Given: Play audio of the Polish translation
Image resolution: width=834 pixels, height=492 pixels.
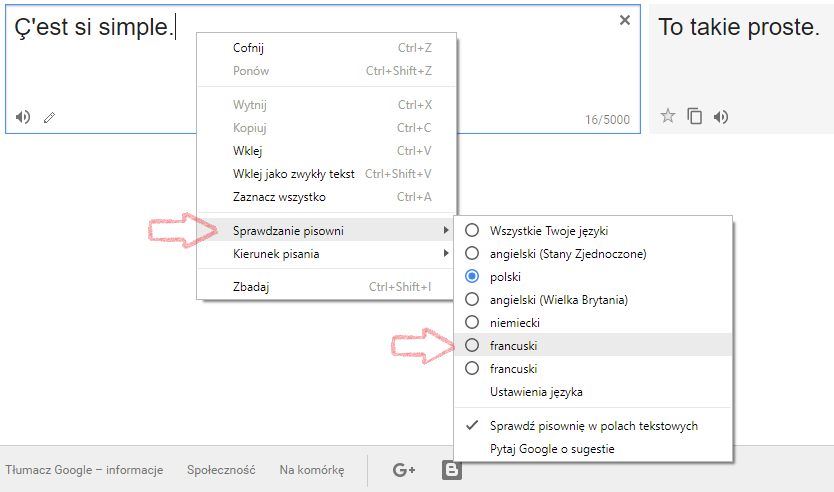Looking at the screenshot, I should (x=721, y=116).
